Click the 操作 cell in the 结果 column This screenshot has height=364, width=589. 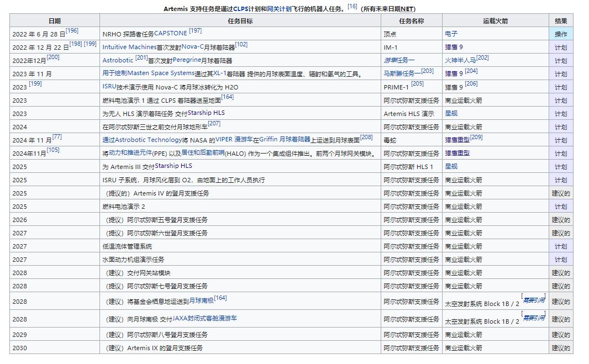[x=561, y=33]
